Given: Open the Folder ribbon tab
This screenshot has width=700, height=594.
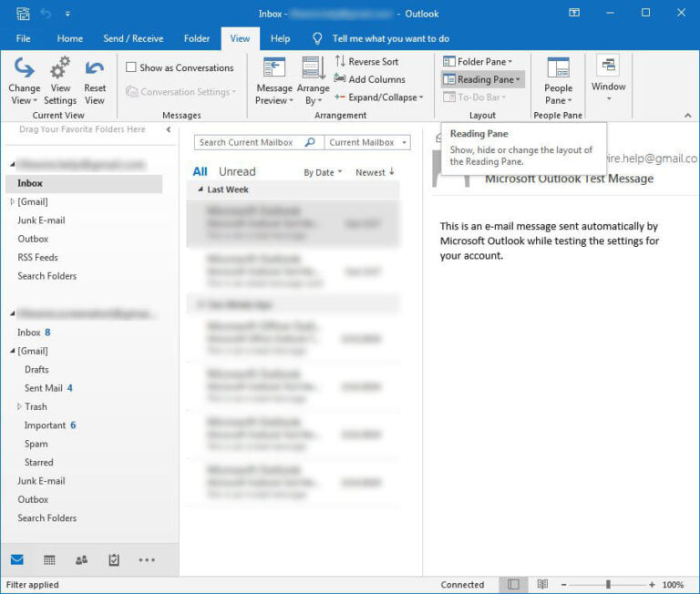Looking at the screenshot, I should pyautogui.click(x=197, y=38).
